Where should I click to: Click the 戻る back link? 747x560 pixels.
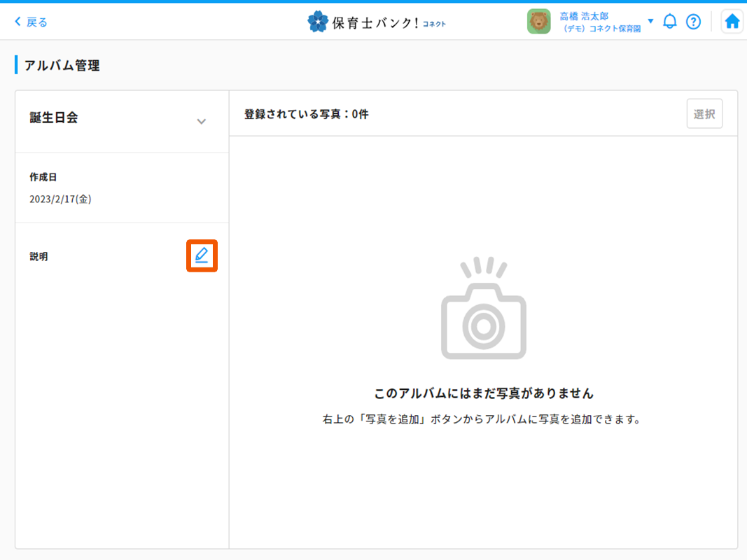point(33,21)
